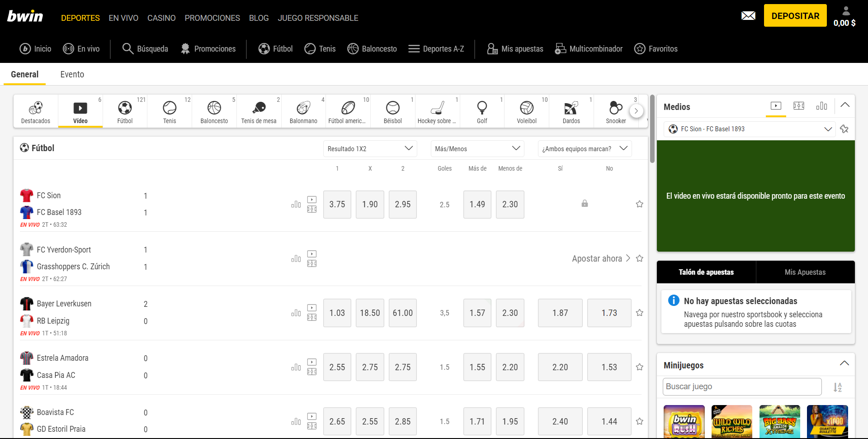
Task: Click the main content vertical scrollbar
Action: pos(652,129)
